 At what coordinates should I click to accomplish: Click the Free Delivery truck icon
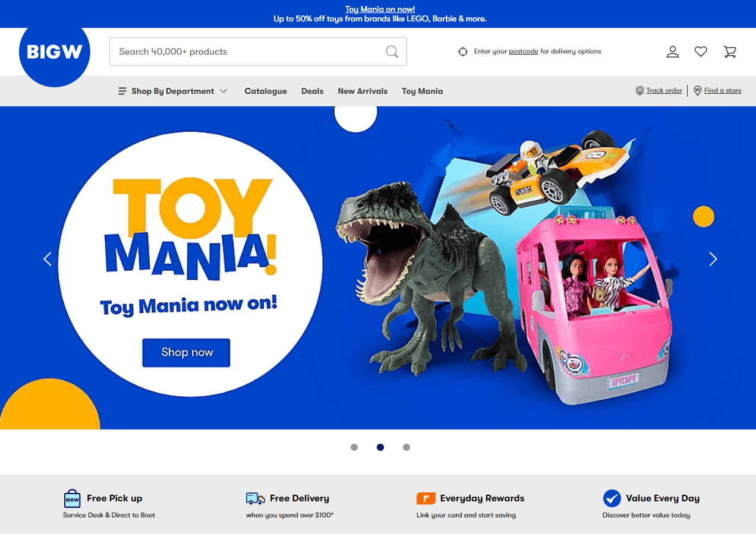[256, 498]
